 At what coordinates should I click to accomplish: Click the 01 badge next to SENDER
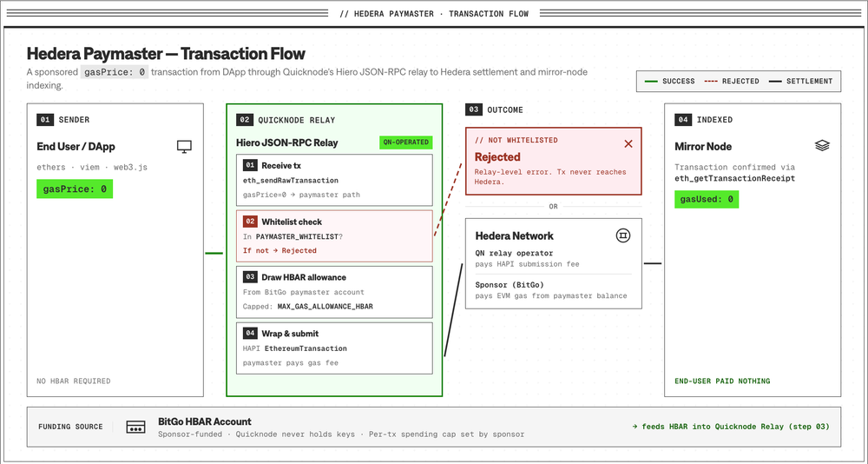[x=45, y=119]
